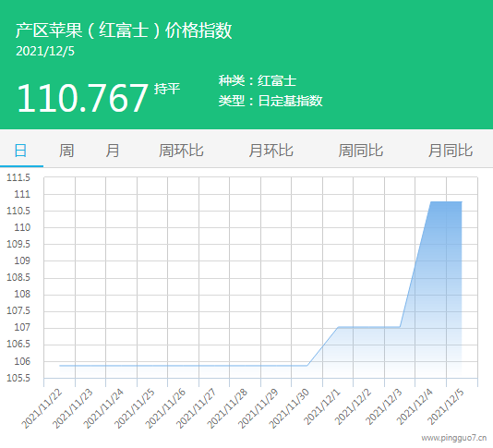Switch to the 周 weekly tab
The width and height of the screenshot is (493, 448).
pyautogui.click(x=66, y=151)
